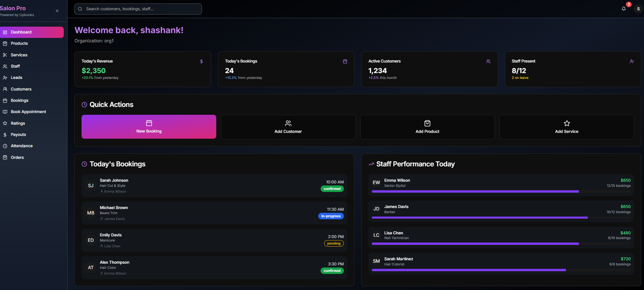The height and width of the screenshot is (290, 644).
Task: Open Ratings in the sidebar
Action: [x=32, y=123]
